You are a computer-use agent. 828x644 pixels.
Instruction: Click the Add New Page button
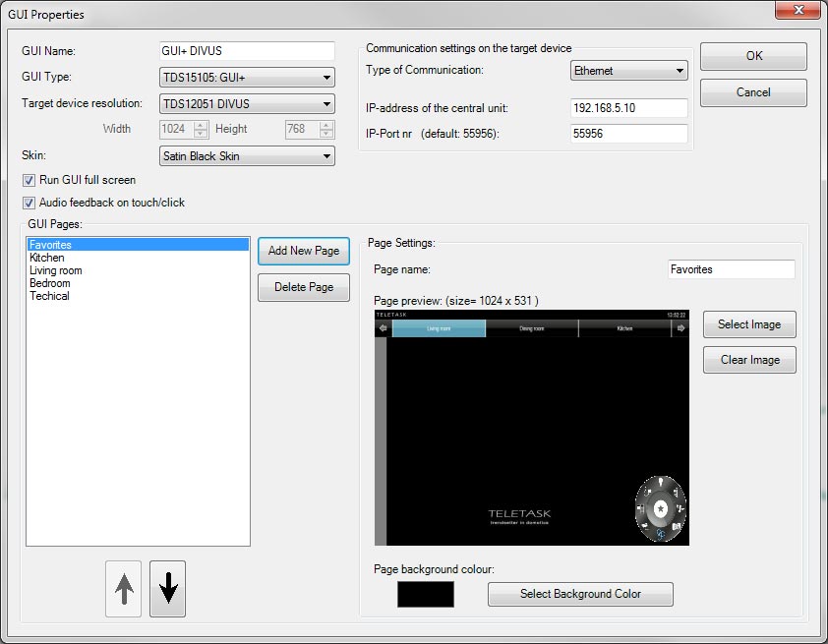[x=304, y=251]
